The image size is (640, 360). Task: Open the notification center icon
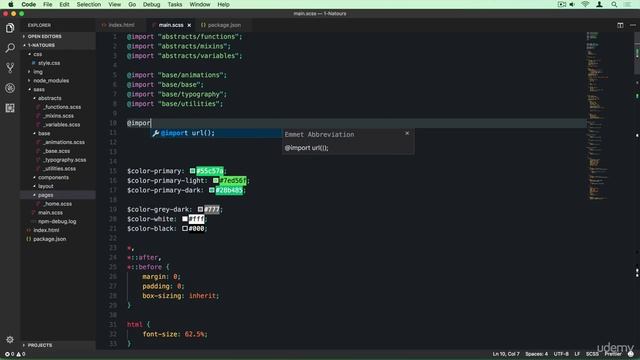627,4
